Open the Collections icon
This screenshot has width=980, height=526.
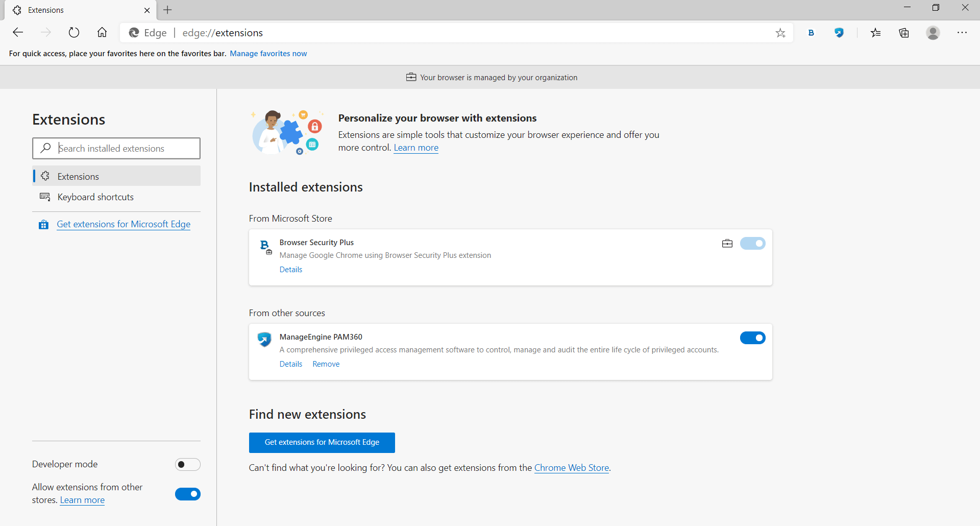pos(904,33)
